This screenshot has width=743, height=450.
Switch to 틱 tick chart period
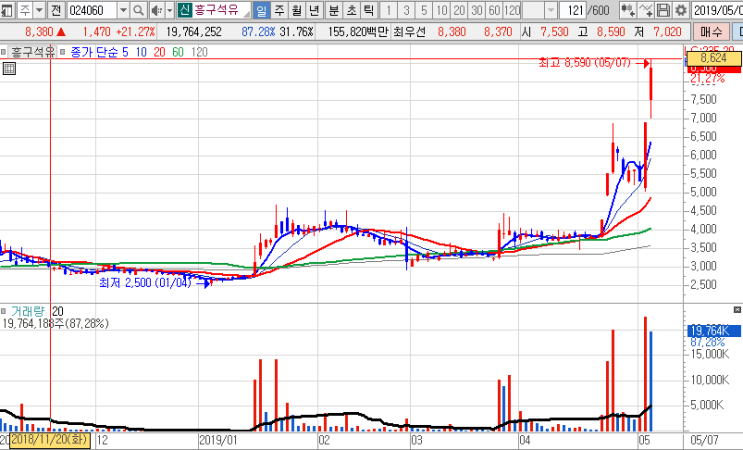pyautogui.click(x=369, y=9)
